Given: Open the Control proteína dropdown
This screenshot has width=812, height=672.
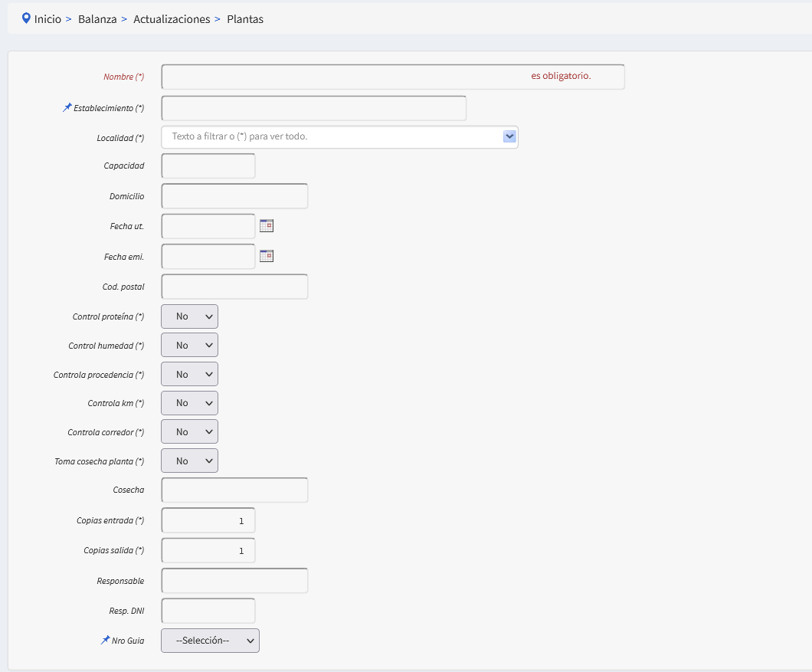Looking at the screenshot, I should point(189,316).
